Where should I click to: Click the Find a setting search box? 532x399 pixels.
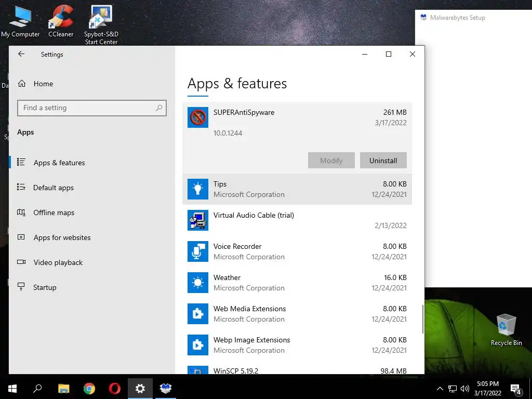point(92,108)
